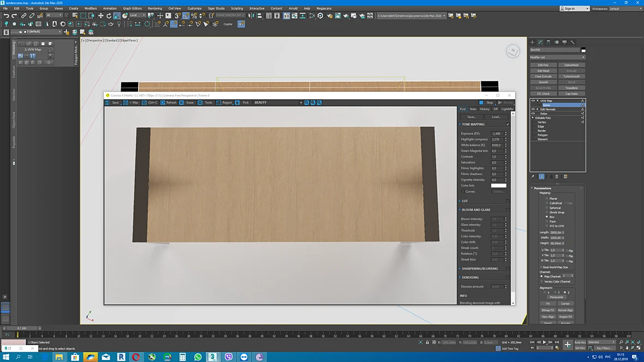The height and width of the screenshot is (362, 644).
Task: Click Play Animation button in playback controls
Action: coord(545,342)
